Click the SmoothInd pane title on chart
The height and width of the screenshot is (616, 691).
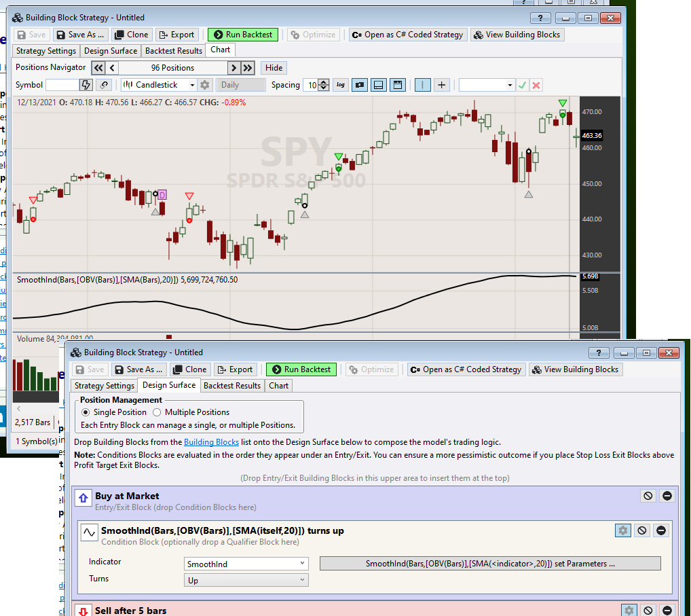[128, 280]
